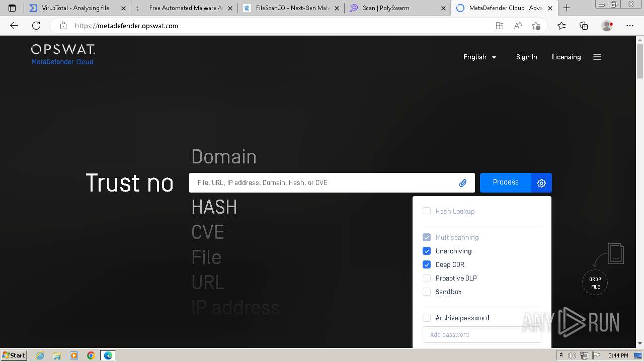This screenshot has height=362, width=644.
Task: Click the browser profile avatar
Action: coord(607,26)
